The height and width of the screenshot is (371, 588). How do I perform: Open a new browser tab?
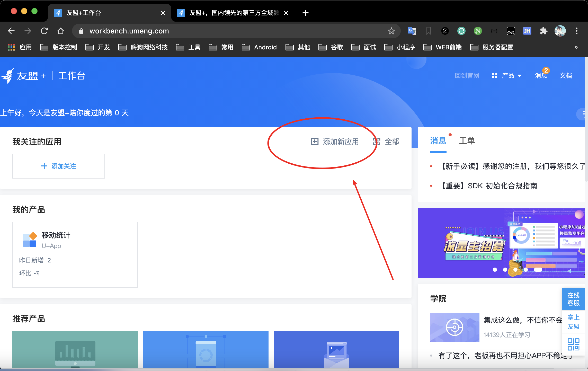pos(306,13)
